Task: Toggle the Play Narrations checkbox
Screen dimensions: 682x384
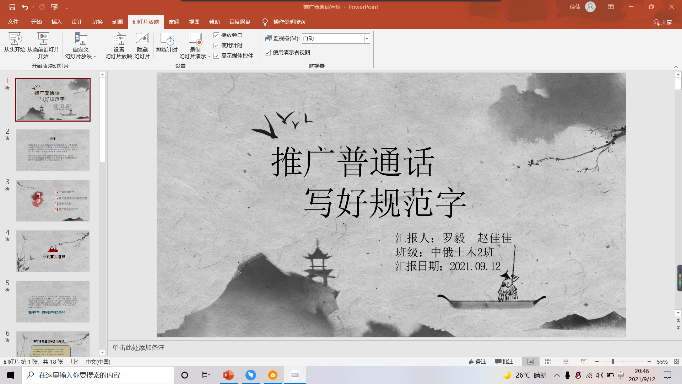Action: coord(216,35)
